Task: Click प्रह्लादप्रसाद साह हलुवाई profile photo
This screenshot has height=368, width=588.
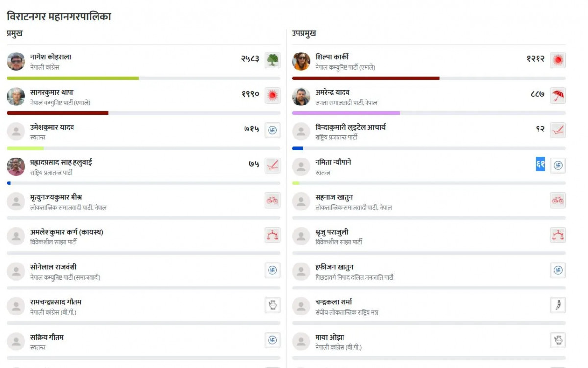Action: 16,167
